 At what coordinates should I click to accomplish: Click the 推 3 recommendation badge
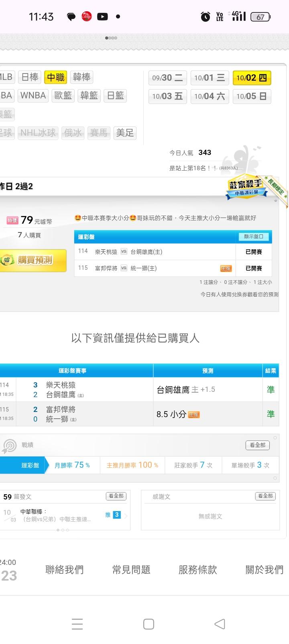(113, 515)
